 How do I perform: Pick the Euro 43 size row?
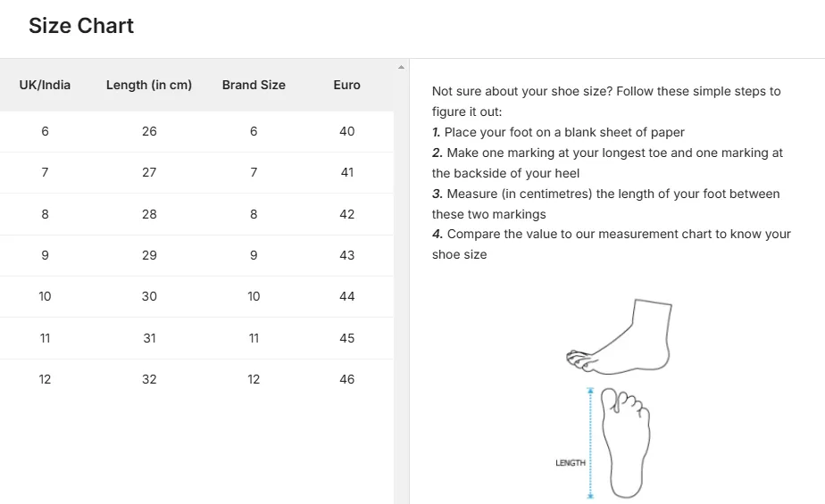tap(196, 255)
